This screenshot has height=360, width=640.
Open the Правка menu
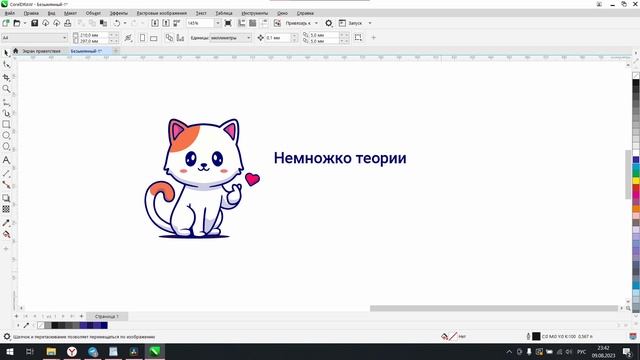(31, 13)
